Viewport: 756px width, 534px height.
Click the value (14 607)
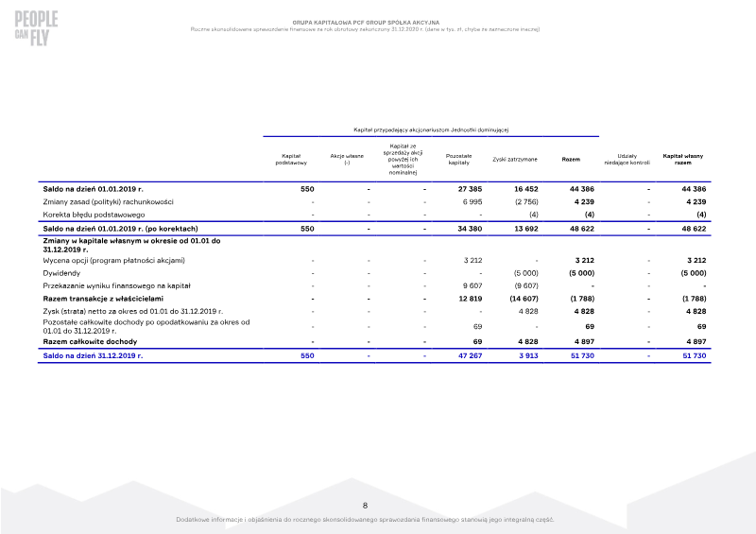click(x=524, y=299)
